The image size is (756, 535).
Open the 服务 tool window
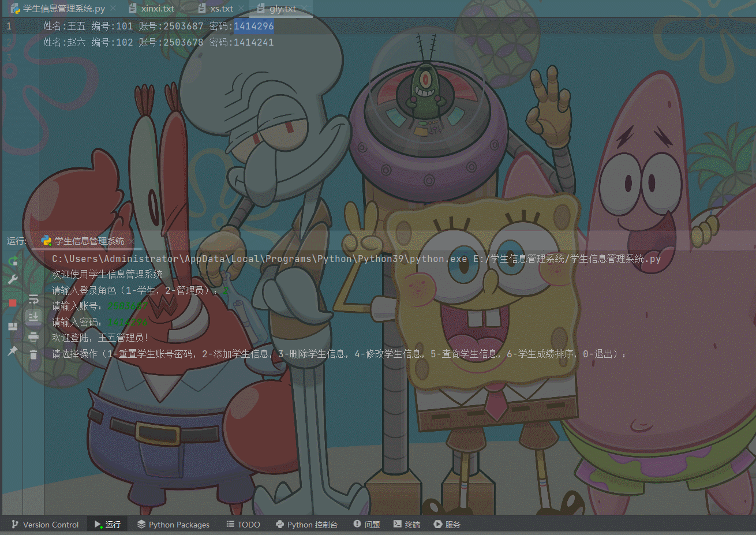coord(447,525)
